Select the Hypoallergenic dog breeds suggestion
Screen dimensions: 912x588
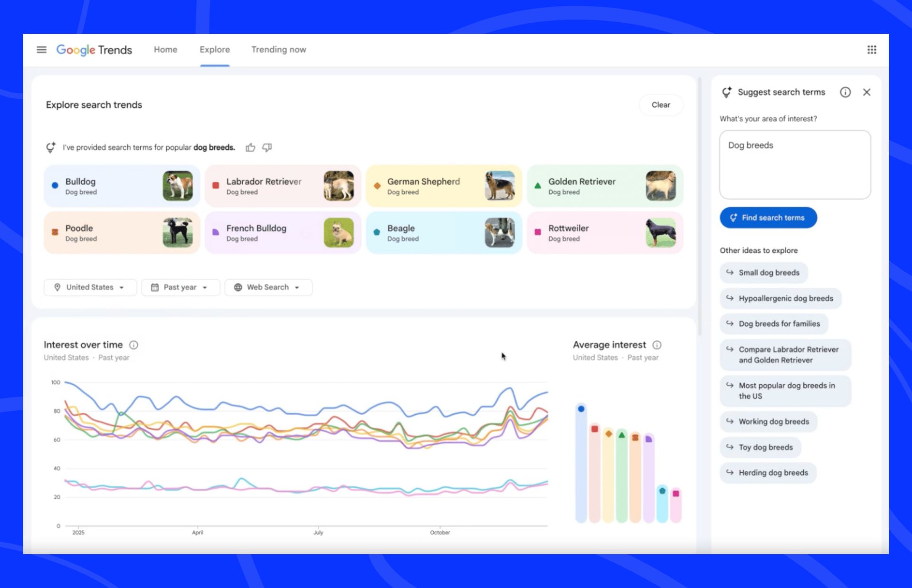coord(780,298)
